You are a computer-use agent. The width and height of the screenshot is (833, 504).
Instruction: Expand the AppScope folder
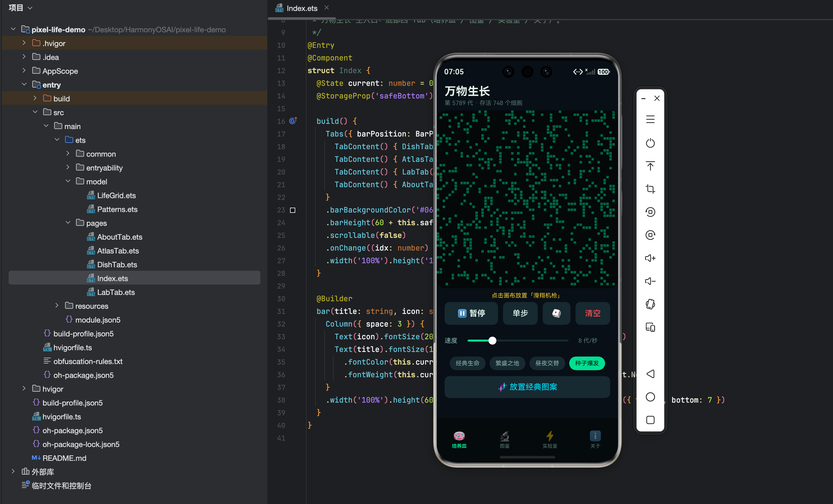tap(24, 71)
